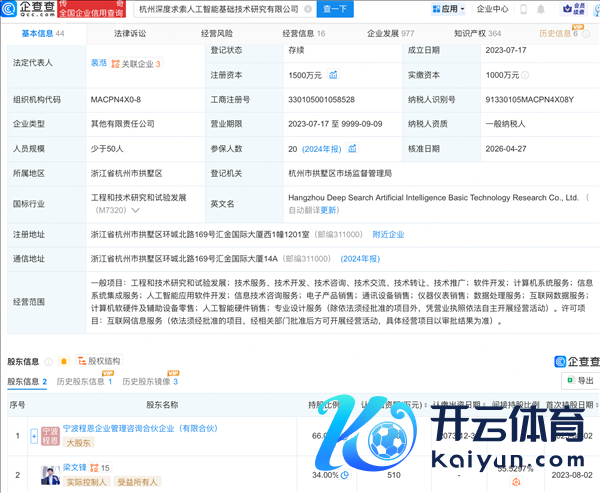Screen dimensions: 600x493
Task: Select 历史股东信息 1 sub-tab
Action: click(85, 382)
